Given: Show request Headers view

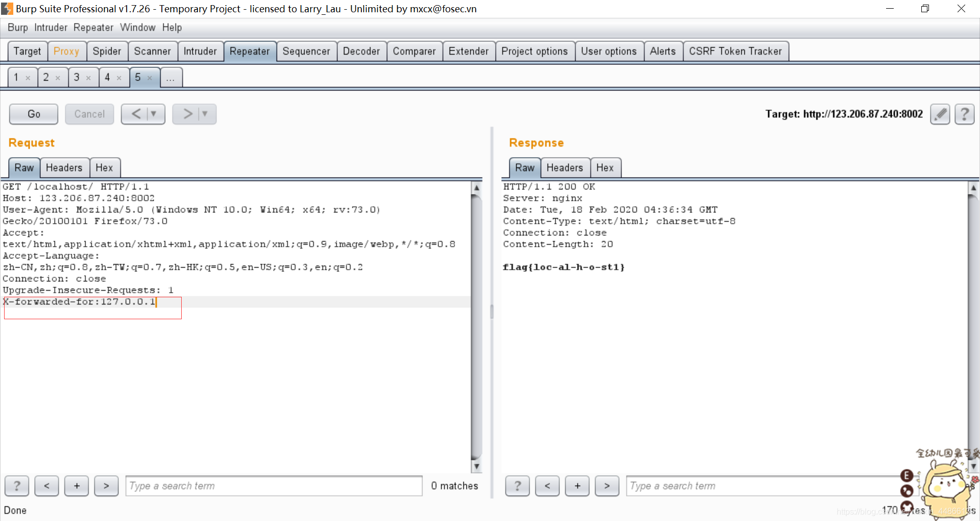Looking at the screenshot, I should pos(64,168).
